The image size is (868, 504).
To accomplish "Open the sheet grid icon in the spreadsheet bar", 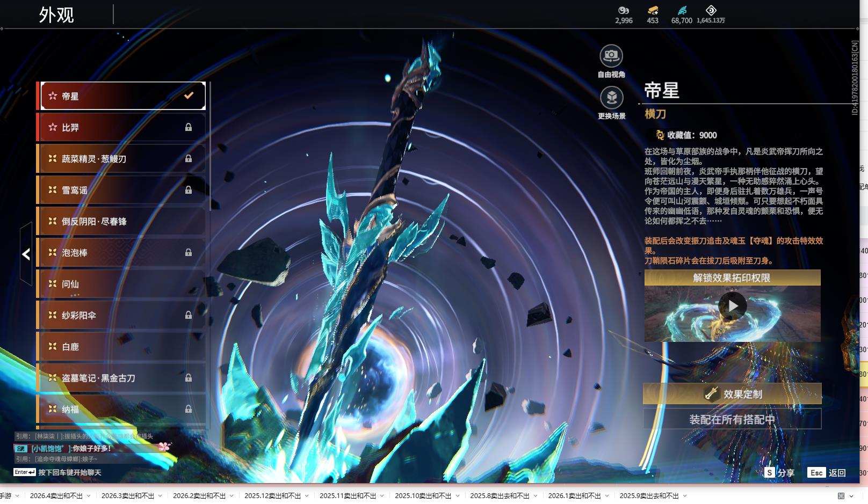I will 841,496.
